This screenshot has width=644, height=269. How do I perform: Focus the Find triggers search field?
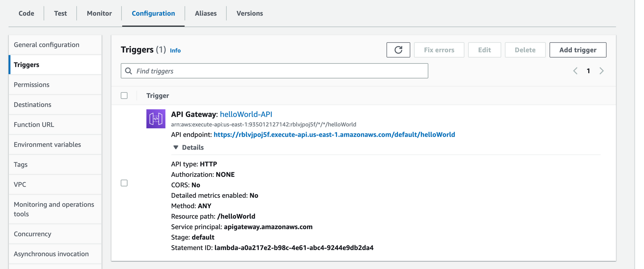click(x=274, y=71)
